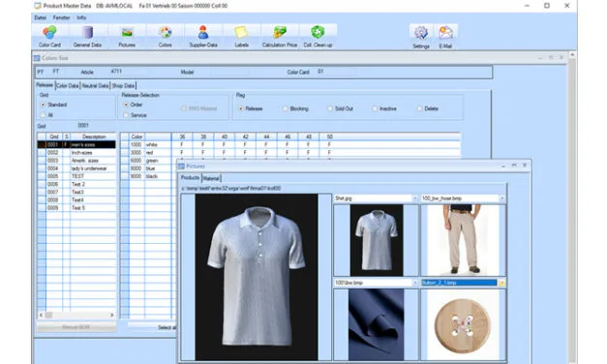Switch to the Neutral Data tab
This screenshot has width=607, height=364.
(95, 85)
